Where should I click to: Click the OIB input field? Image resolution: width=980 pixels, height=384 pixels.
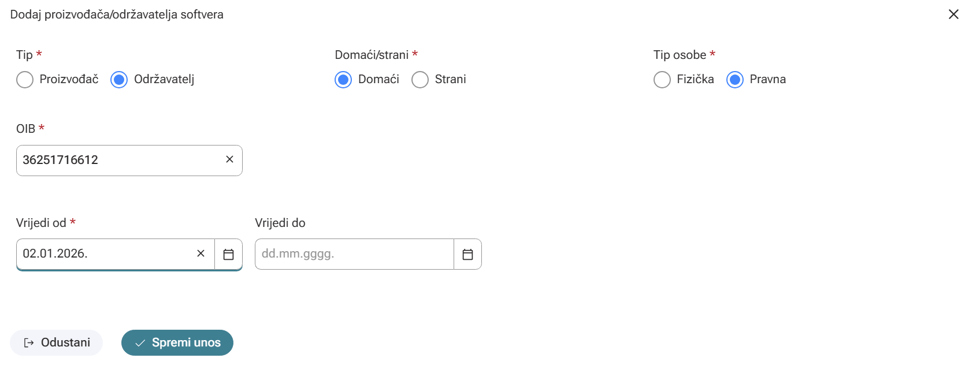(118, 160)
